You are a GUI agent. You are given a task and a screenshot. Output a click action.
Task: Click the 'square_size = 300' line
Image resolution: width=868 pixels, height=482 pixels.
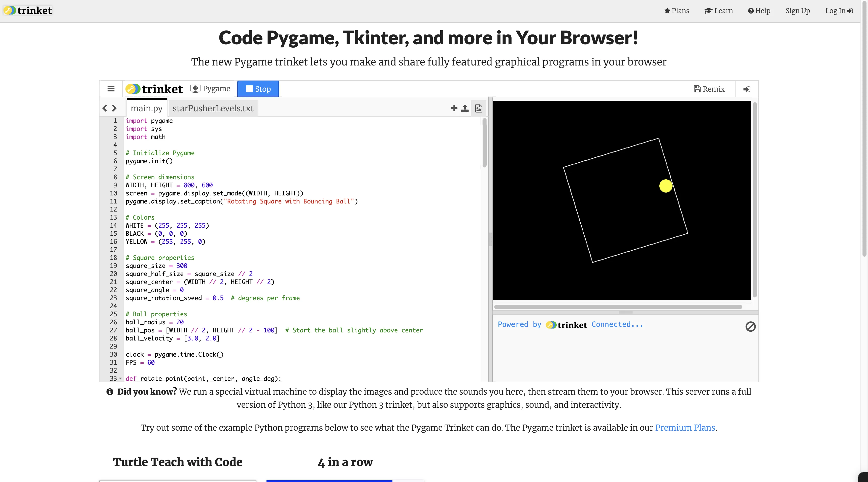click(156, 266)
